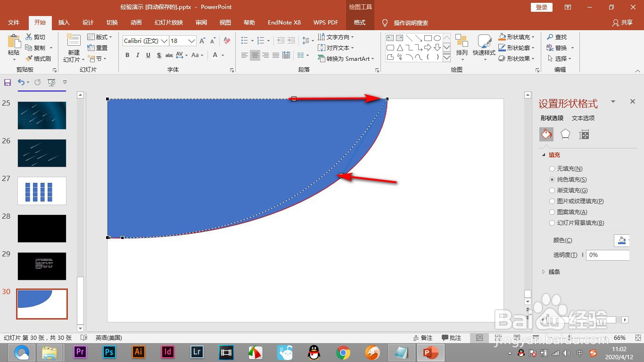Toggle Underline formatting

(x=148, y=55)
